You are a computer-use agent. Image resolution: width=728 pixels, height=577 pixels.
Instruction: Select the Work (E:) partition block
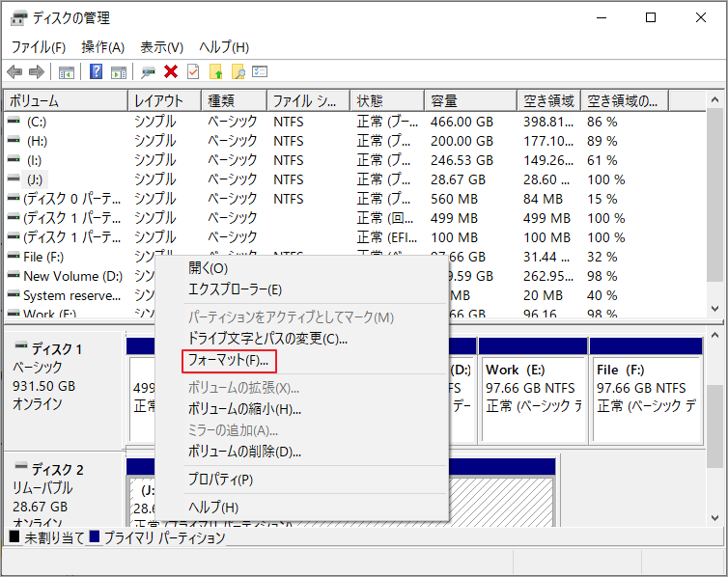click(x=533, y=391)
